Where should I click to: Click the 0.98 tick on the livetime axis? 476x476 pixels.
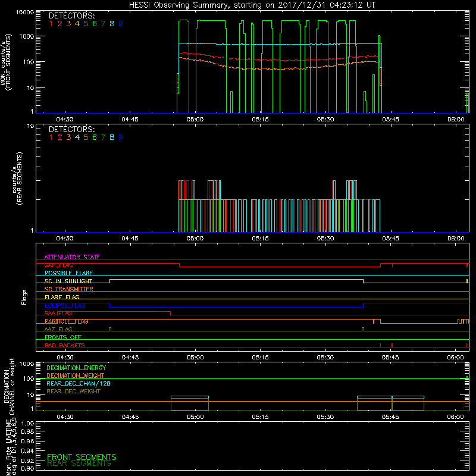click(x=27, y=432)
